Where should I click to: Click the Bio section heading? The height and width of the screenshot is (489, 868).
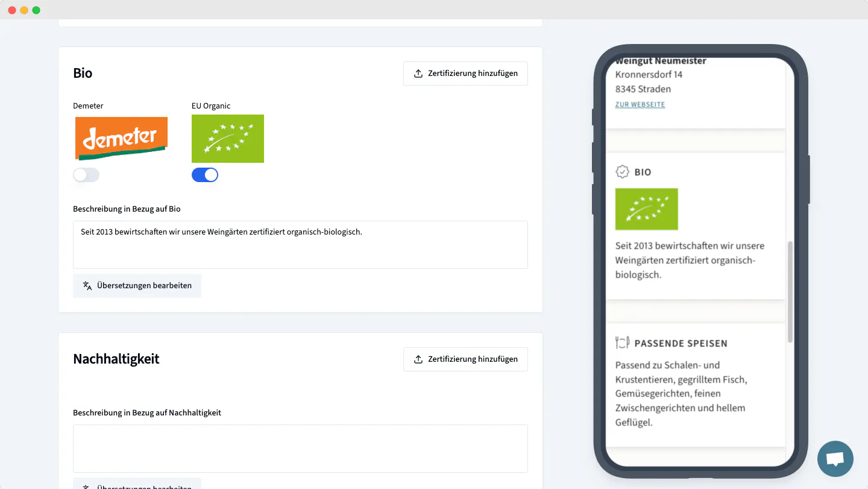click(83, 73)
